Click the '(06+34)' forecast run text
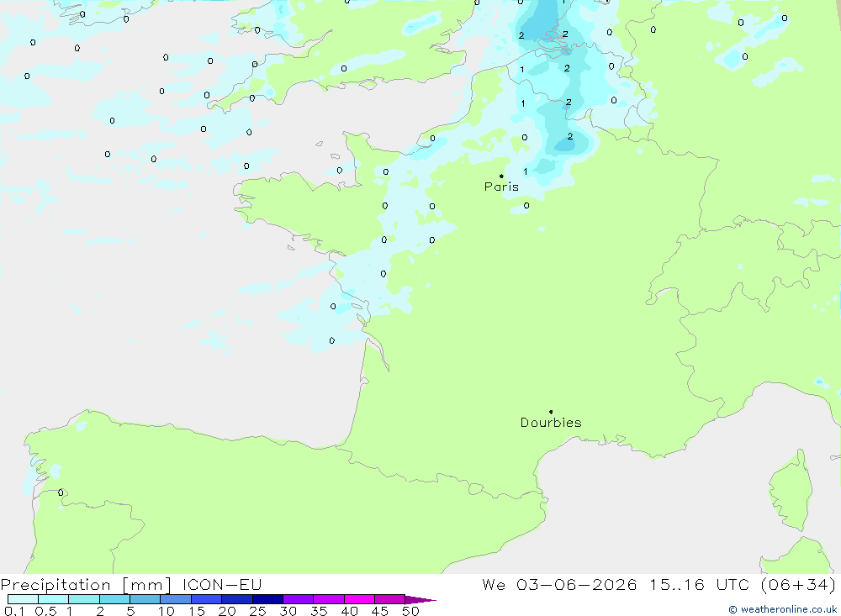Screen dimensions: 841x616 click(798, 584)
